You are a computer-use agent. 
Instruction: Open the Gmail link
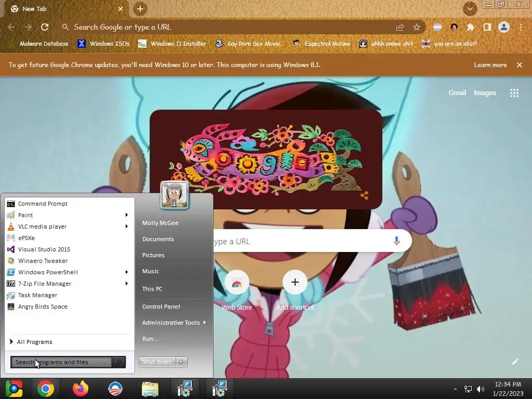(457, 92)
